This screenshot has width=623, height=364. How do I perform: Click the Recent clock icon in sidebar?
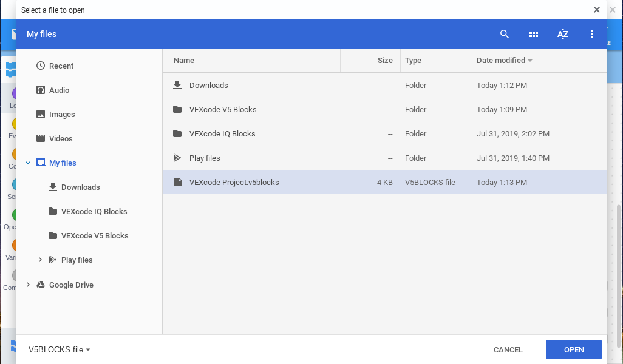click(41, 66)
